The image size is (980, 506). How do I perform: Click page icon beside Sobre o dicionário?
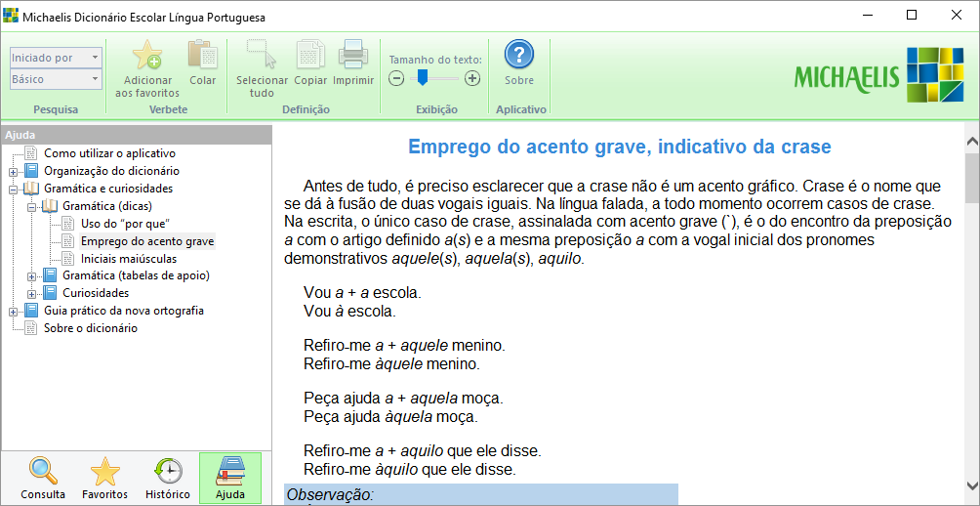[x=30, y=328]
